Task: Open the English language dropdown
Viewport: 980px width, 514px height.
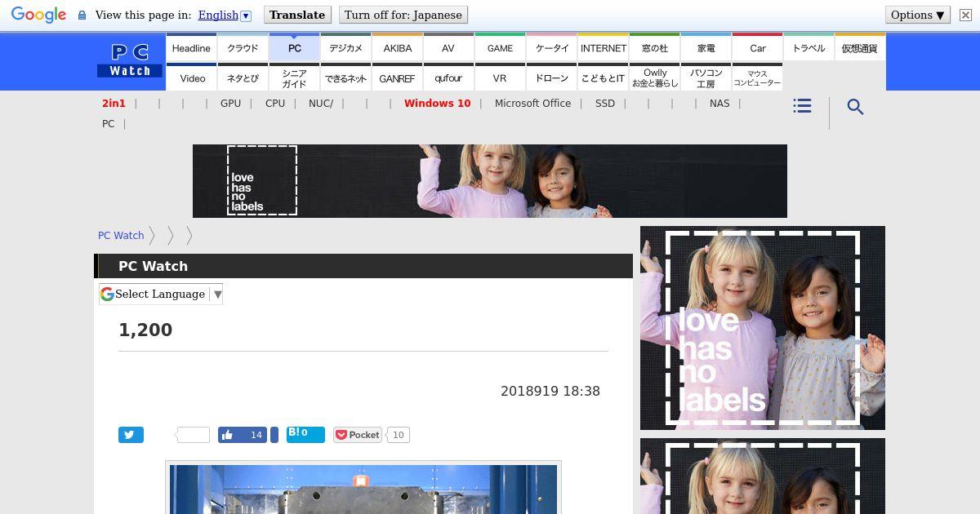Action: 225,15
